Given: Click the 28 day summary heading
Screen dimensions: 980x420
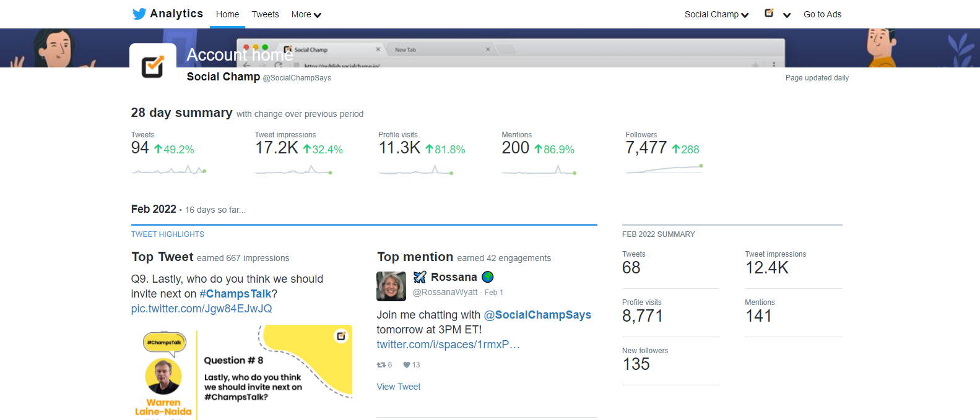Looking at the screenshot, I should [181, 113].
